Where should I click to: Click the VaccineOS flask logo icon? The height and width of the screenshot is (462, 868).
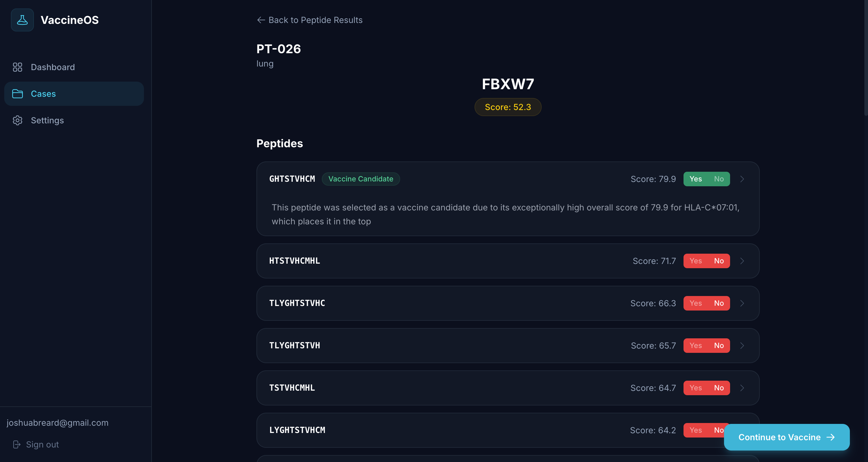tap(22, 20)
